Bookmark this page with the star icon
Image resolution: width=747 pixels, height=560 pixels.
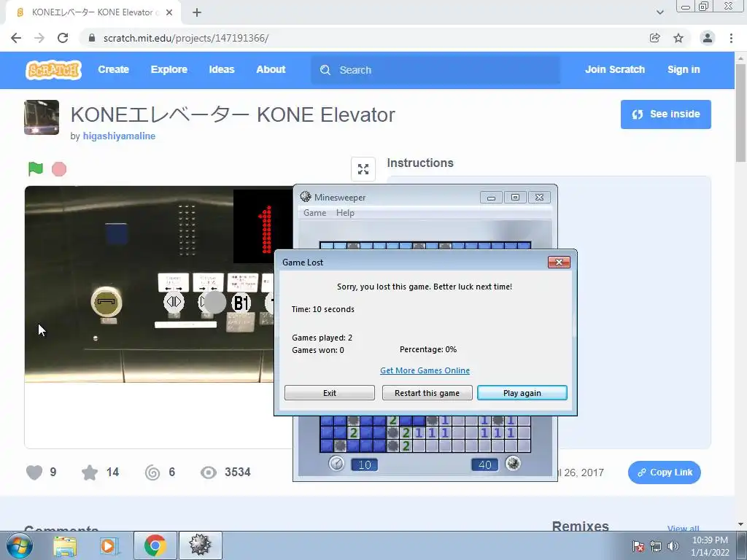[x=678, y=38]
